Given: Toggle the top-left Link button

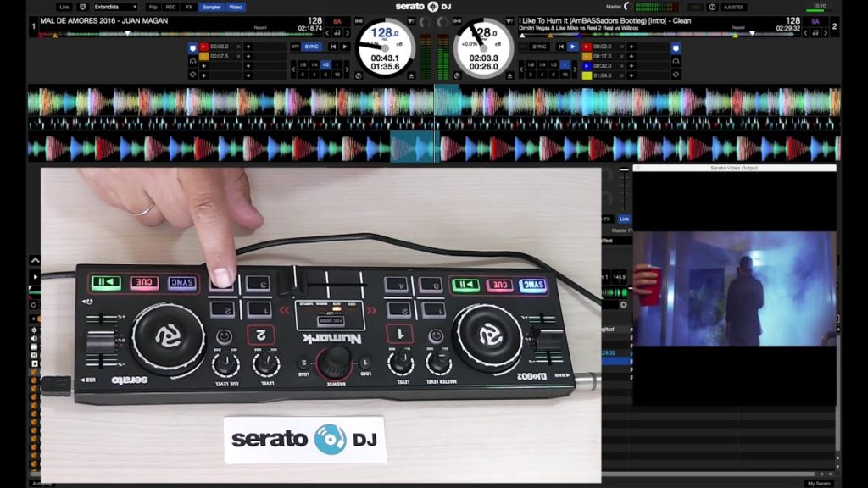Looking at the screenshot, I should tap(64, 7).
